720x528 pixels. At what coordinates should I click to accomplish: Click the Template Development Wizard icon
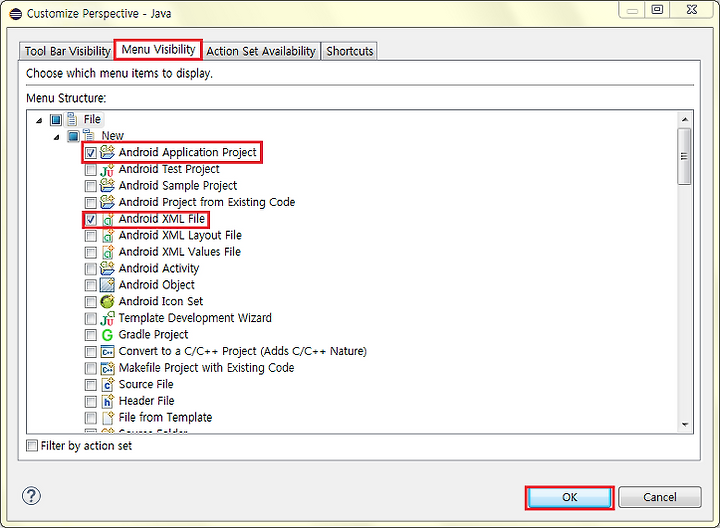[x=107, y=318]
